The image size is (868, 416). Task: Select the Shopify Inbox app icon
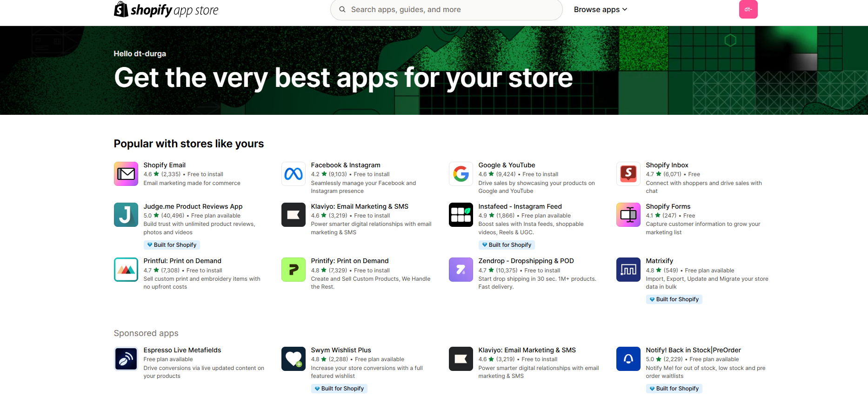click(x=628, y=174)
